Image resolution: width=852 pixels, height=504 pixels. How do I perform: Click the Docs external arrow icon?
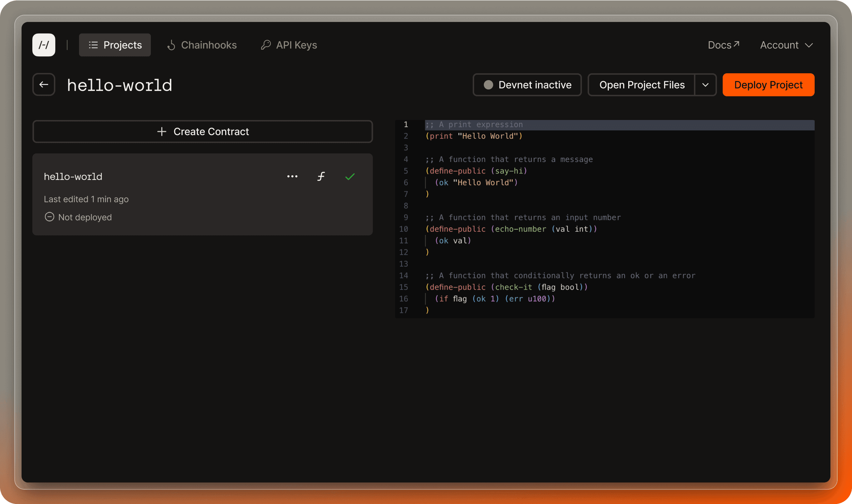[x=736, y=44]
